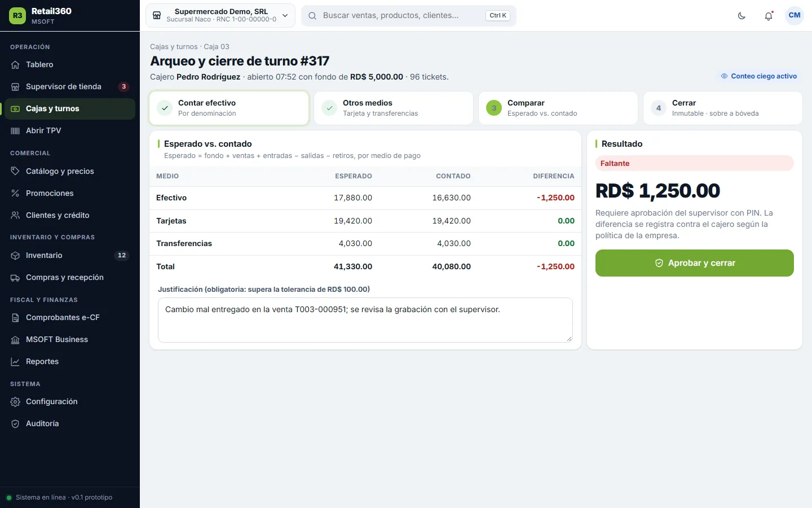Click the eye icon beside Conteo ciego activo

point(724,76)
